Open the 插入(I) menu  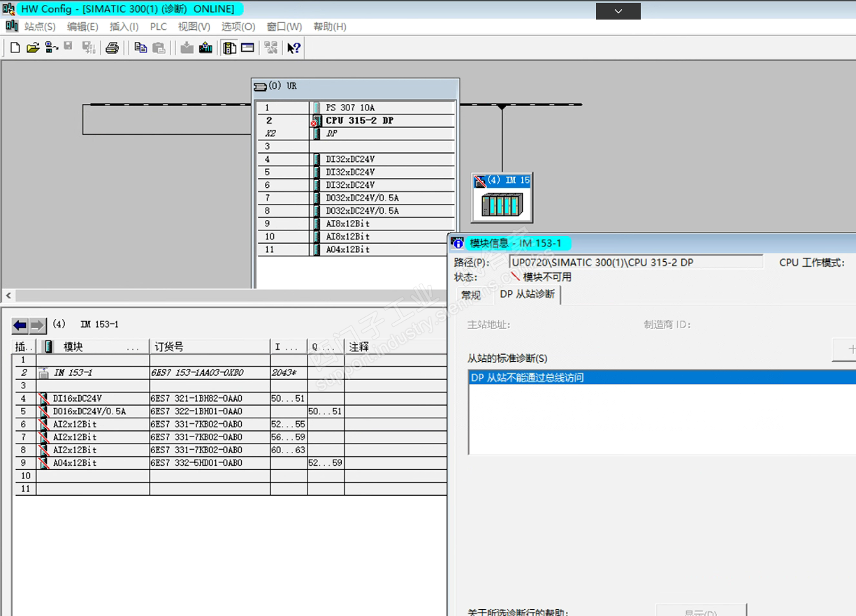[x=124, y=27]
